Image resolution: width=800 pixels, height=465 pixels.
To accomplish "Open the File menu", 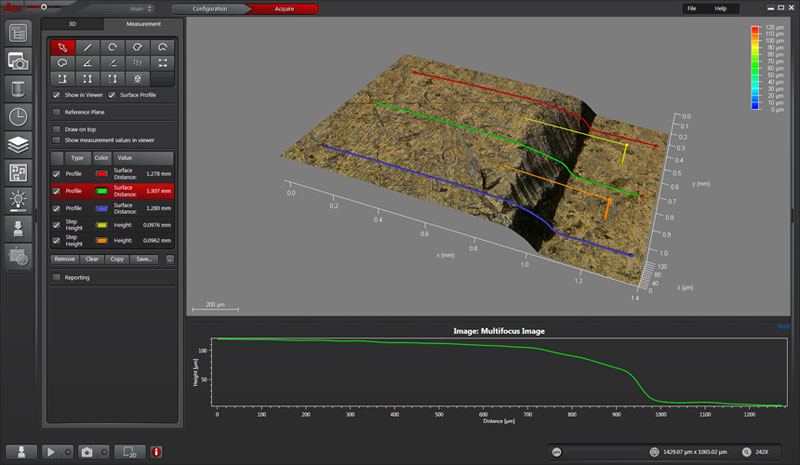I will pos(690,8).
